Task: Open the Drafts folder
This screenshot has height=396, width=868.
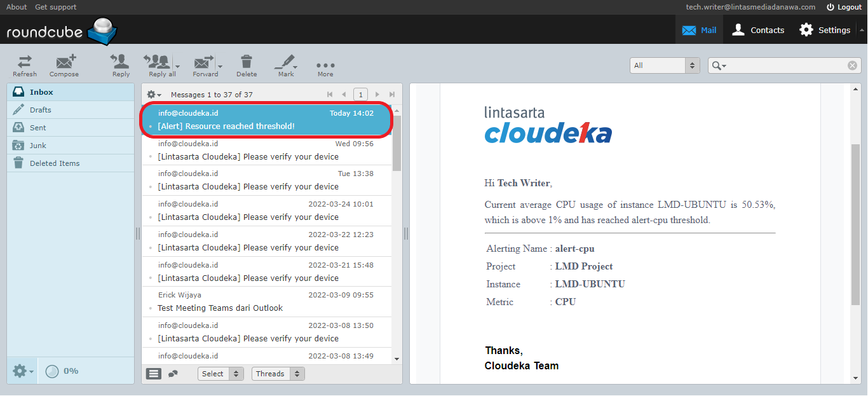Action: tap(41, 110)
